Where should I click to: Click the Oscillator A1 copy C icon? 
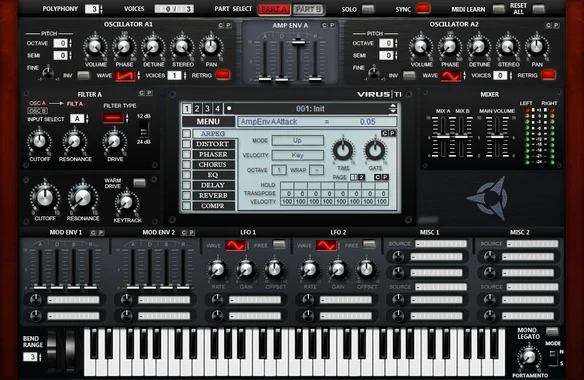[x=220, y=25]
